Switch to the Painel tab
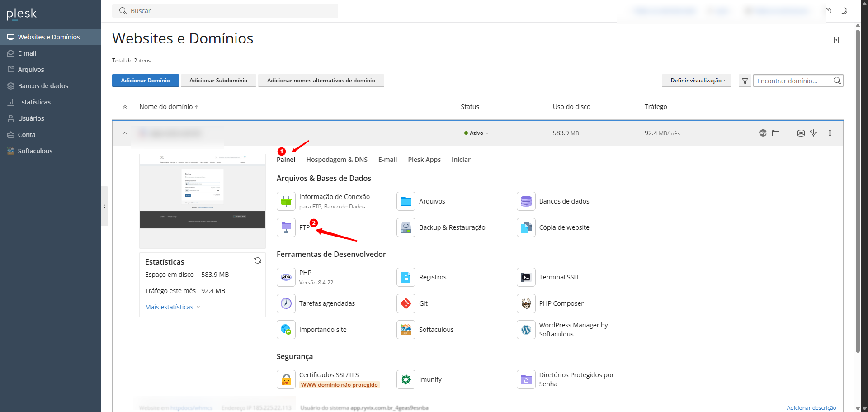The width and height of the screenshot is (868, 412). [x=286, y=160]
